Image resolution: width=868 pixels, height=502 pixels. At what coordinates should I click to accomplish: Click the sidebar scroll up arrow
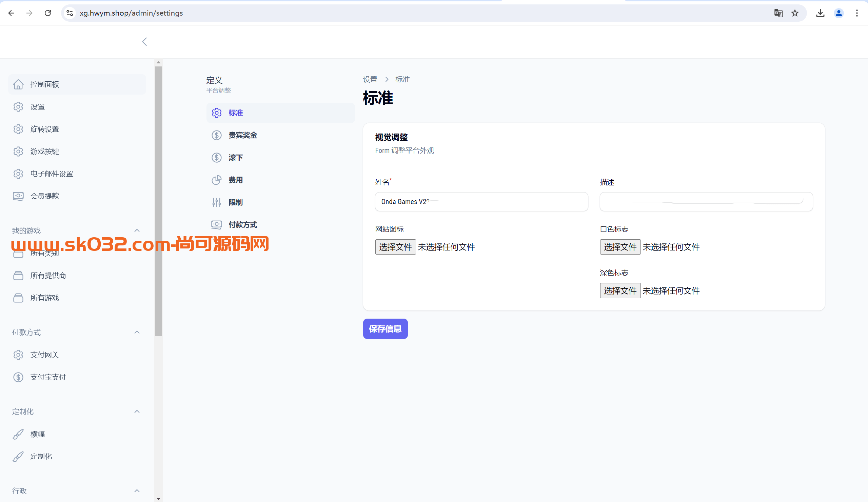click(x=158, y=62)
